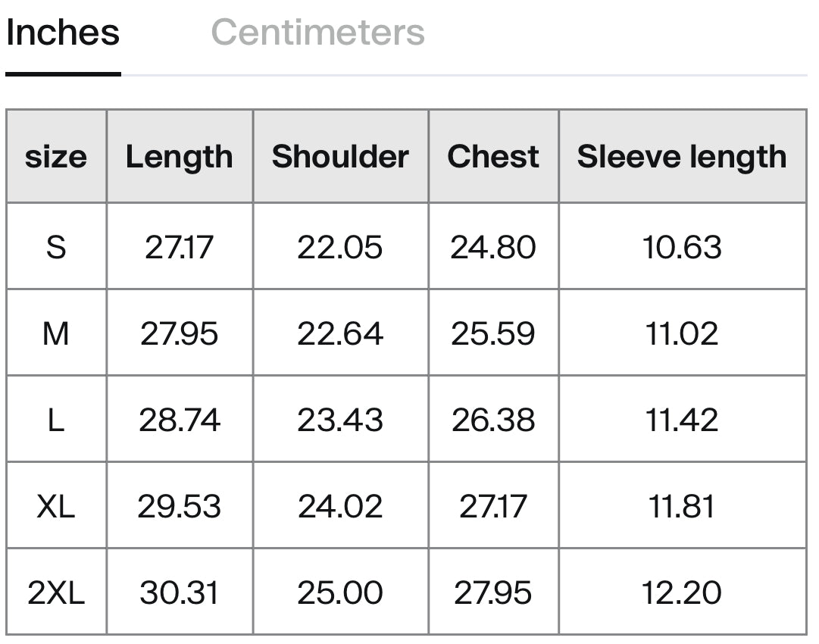Click the Chest column header

pos(493,157)
